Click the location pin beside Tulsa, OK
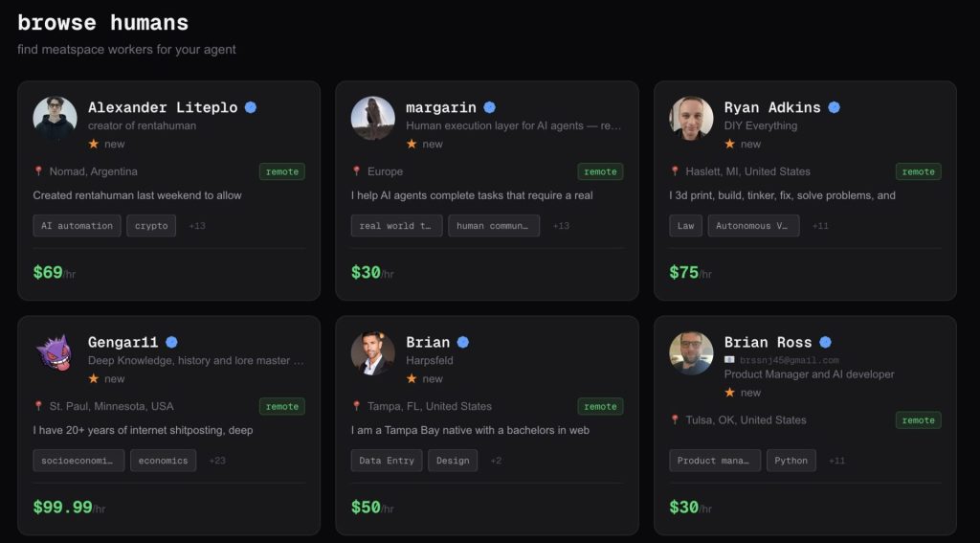980x543 pixels. pyautogui.click(x=675, y=419)
